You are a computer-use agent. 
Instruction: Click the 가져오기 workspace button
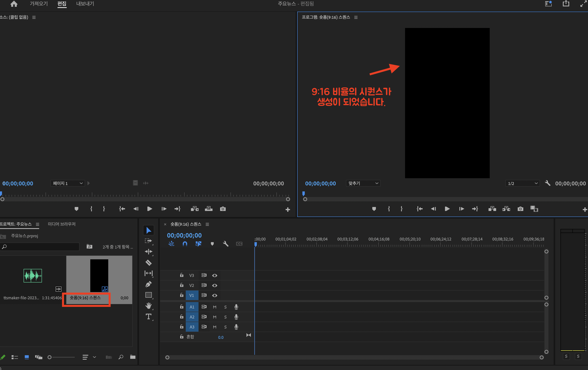click(39, 4)
